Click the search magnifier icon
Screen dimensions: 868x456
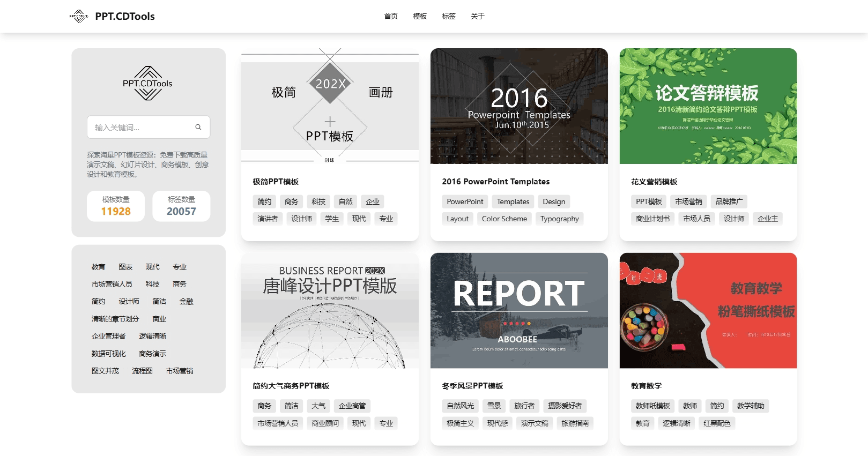198,127
